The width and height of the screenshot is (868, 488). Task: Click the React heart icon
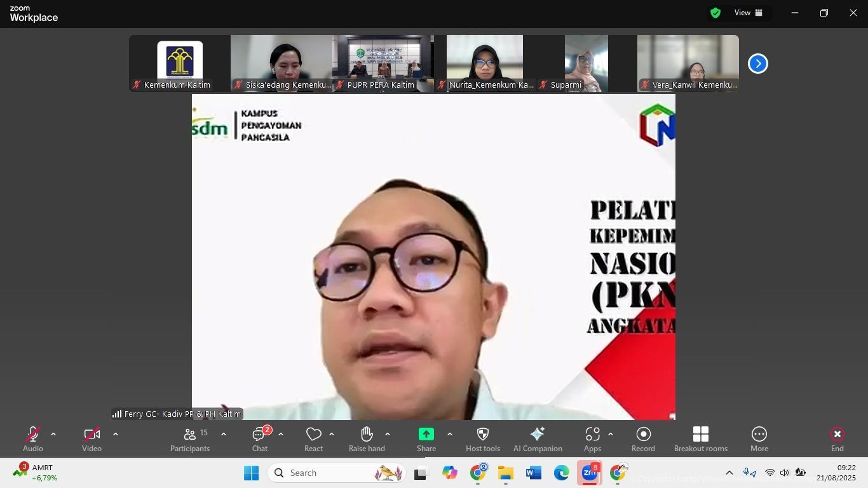click(313, 439)
